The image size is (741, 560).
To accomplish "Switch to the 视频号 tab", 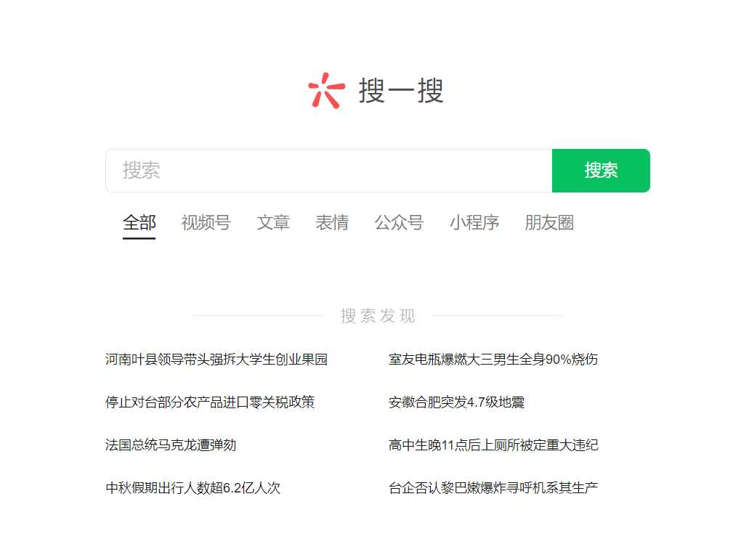I will [206, 222].
